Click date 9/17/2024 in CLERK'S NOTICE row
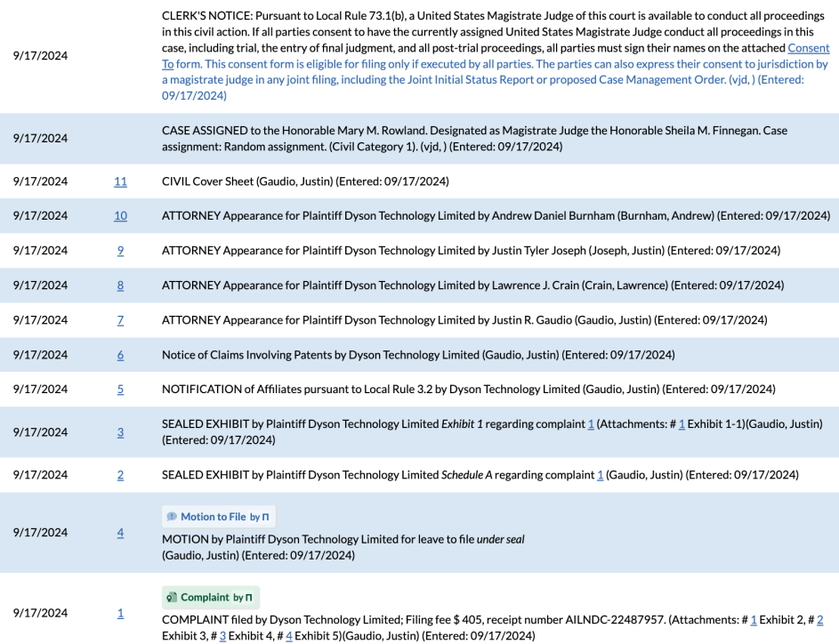 (40, 56)
